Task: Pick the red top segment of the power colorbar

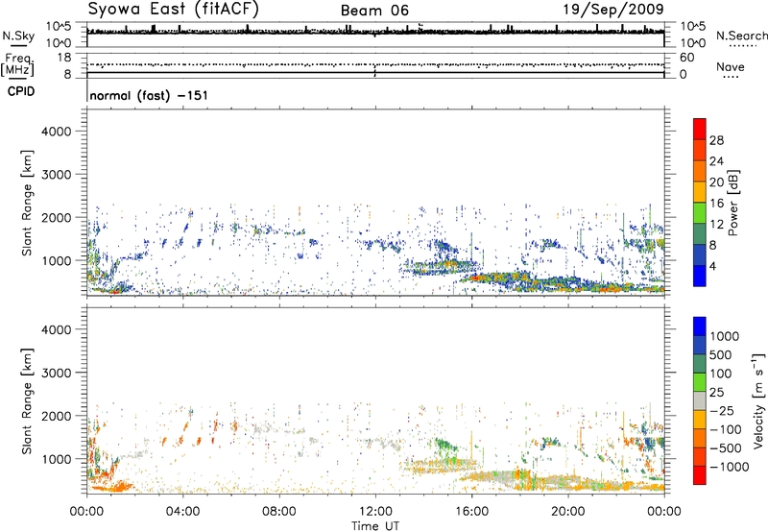Action: point(700,130)
